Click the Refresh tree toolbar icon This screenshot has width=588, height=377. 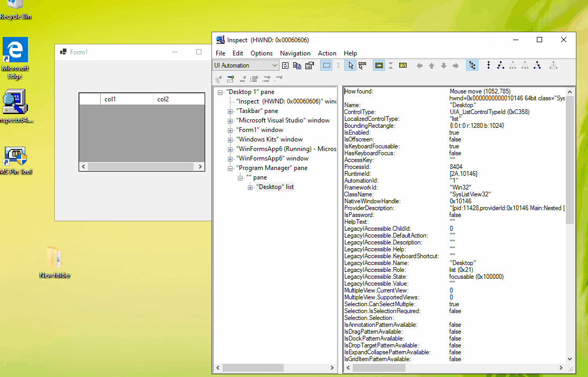(x=285, y=65)
